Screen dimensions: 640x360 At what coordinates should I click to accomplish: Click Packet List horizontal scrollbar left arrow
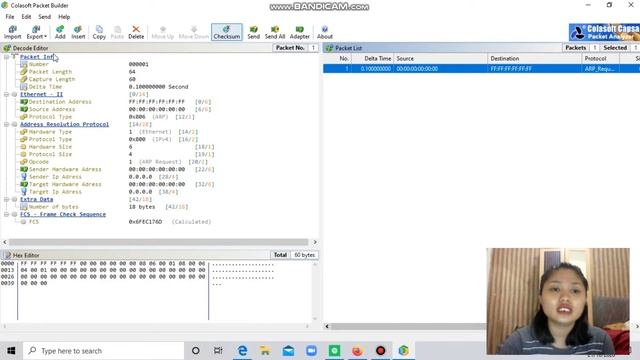(327, 326)
